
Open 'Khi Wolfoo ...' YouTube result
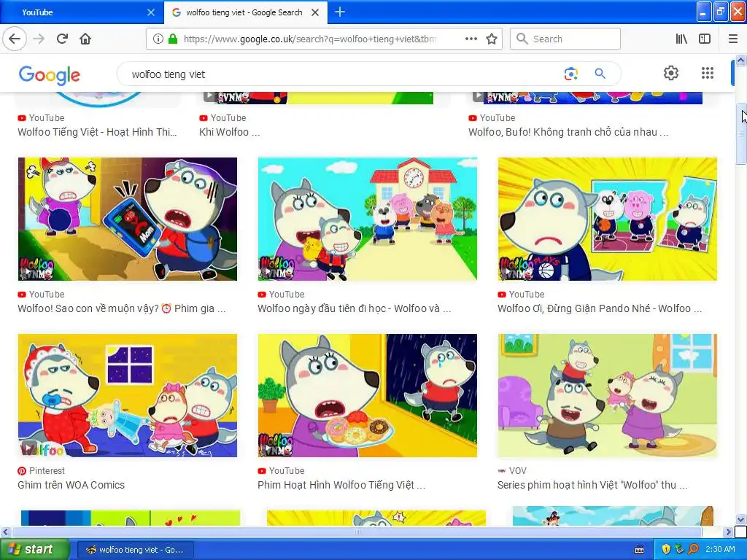tap(229, 132)
